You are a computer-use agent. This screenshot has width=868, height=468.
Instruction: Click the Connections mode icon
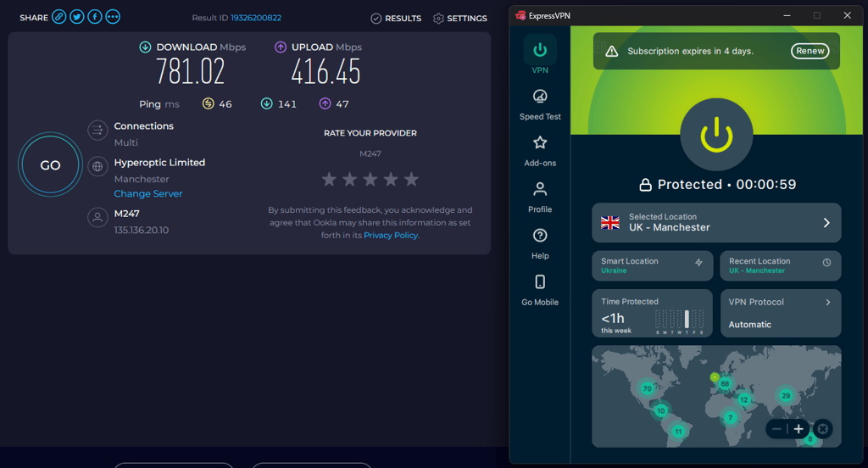(x=97, y=131)
